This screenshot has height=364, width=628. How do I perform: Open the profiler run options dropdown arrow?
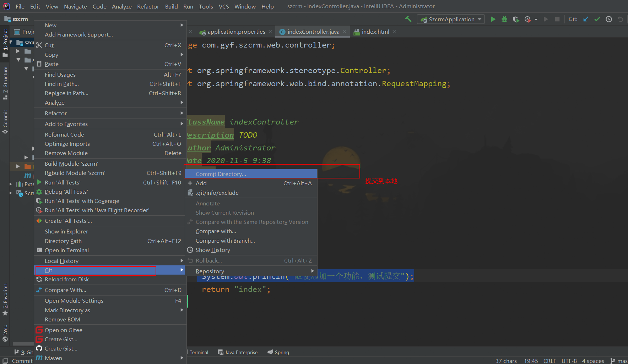536,20
